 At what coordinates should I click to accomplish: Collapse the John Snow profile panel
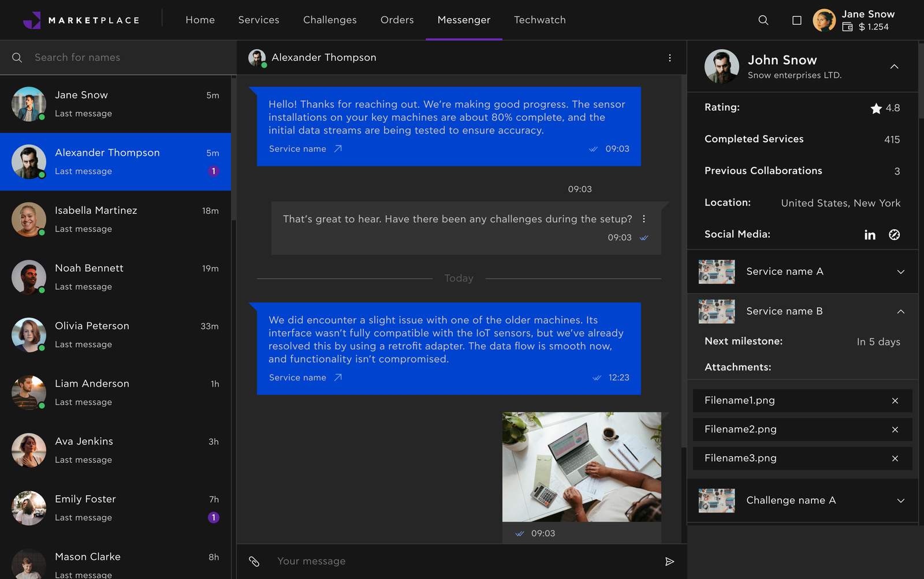(894, 66)
